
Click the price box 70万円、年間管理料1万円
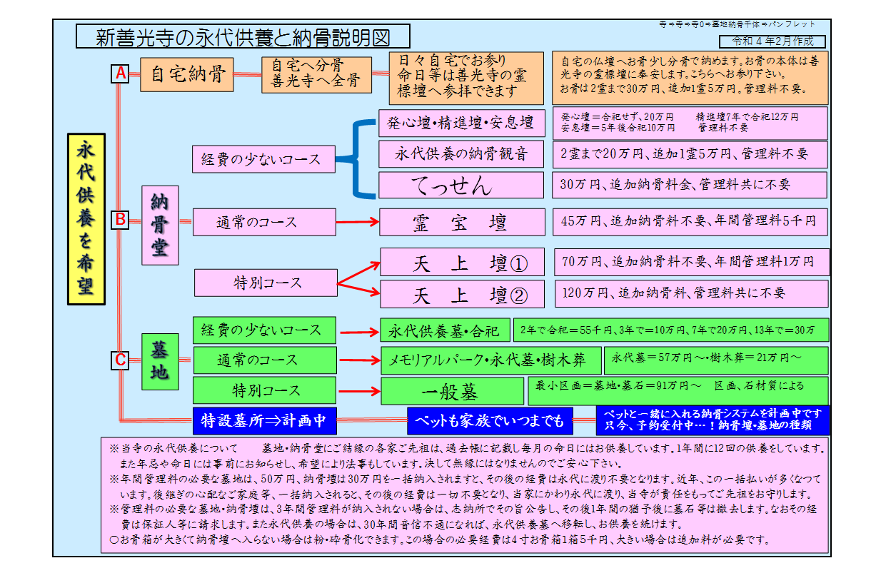coord(693,262)
